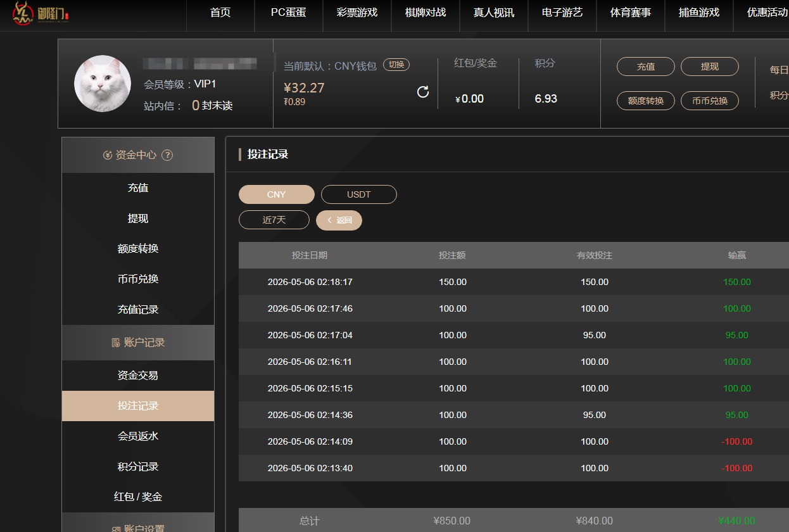This screenshot has height=532, width=789.
Task: Open 真人视讯 section
Action: pos(494,13)
